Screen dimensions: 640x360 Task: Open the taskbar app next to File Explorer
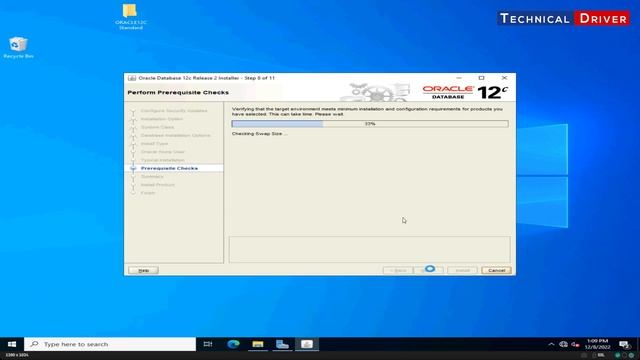click(282, 344)
